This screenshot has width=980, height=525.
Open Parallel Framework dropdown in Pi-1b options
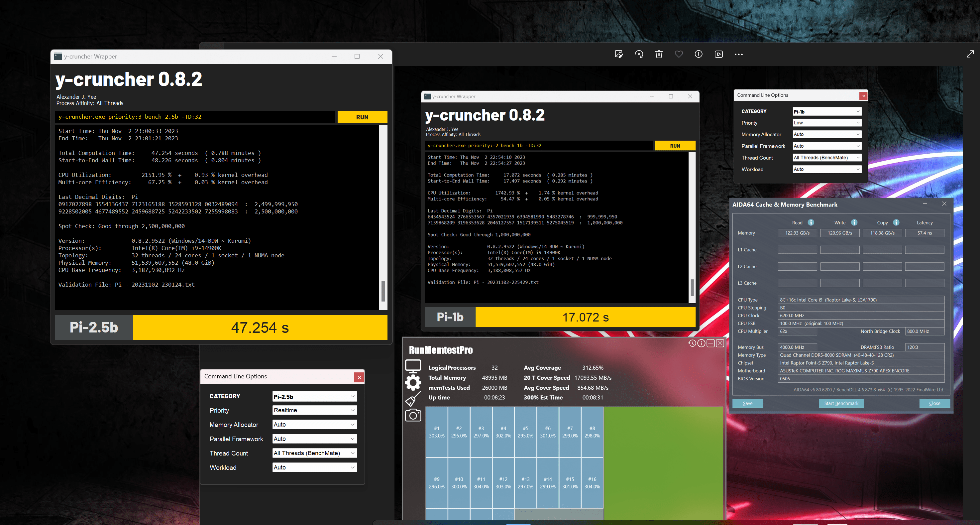[x=827, y=146]
